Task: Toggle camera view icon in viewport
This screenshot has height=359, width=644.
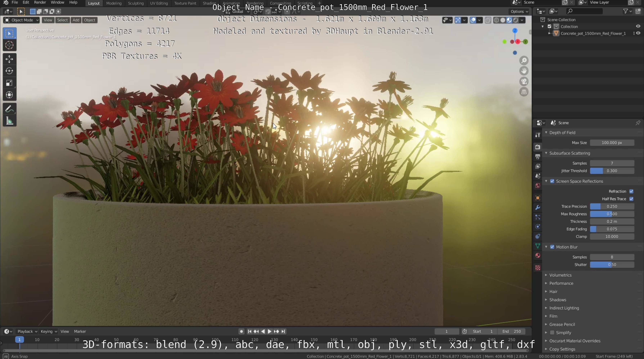Action: (x=524, y=82)
